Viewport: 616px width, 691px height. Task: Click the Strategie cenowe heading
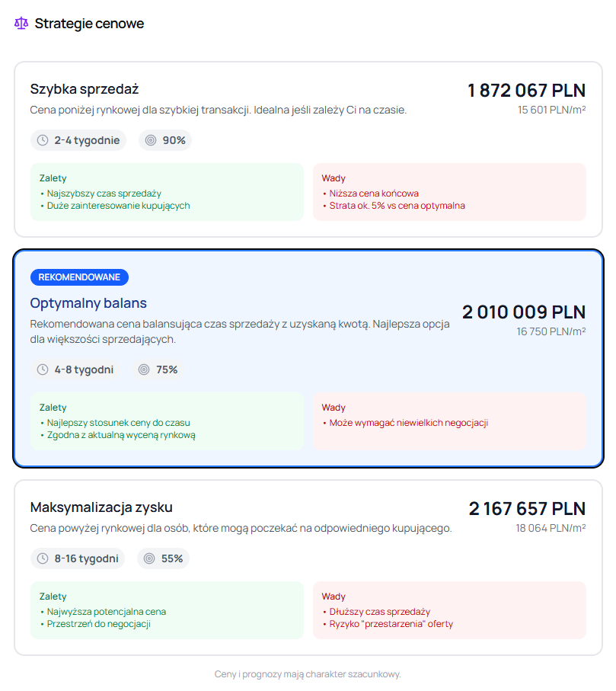click(x=89, y=24)
